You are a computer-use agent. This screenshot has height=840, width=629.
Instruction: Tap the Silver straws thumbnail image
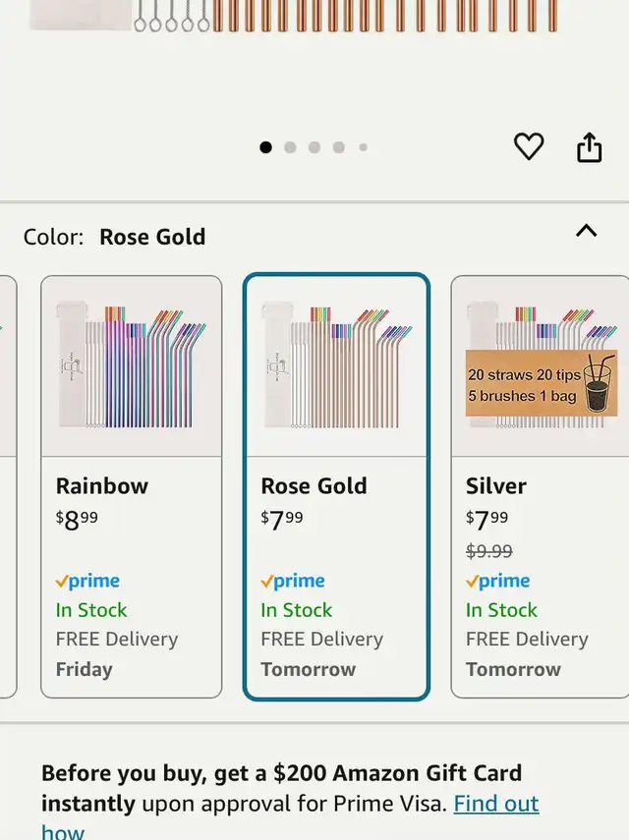[x=539, y=365]
